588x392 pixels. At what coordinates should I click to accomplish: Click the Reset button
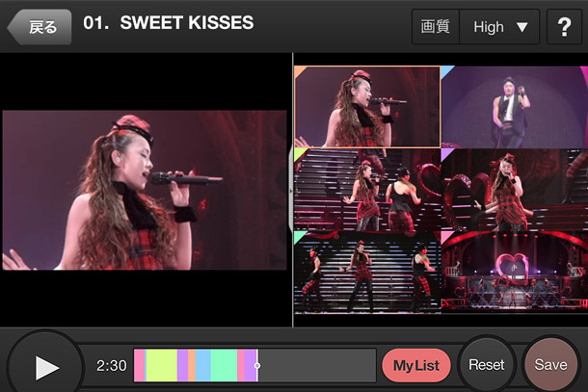(486, 365)
